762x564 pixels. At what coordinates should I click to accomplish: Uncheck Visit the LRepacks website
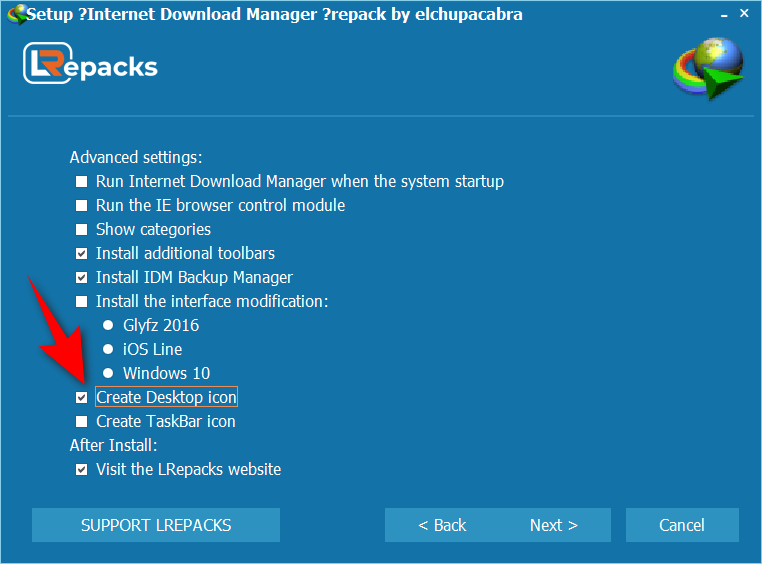pos(82,470)
